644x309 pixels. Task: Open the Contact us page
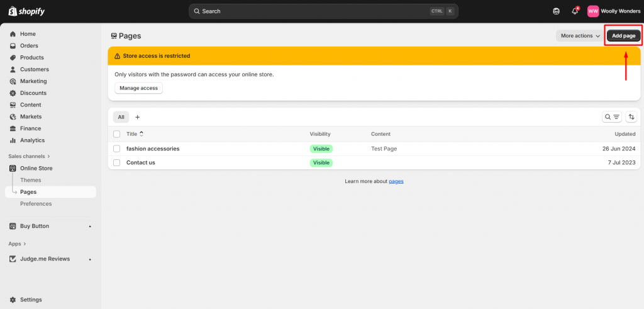(x=141, y=163)
